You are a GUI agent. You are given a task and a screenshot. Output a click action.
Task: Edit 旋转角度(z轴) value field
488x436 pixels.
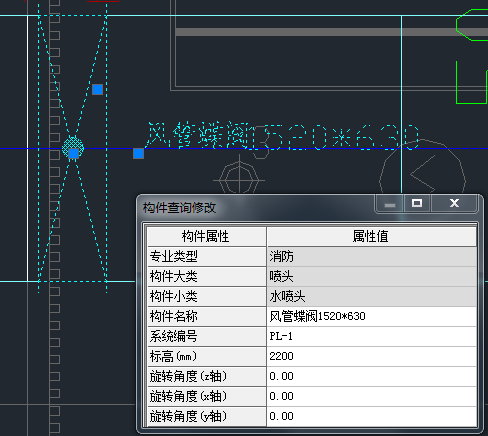pos(371,376)
